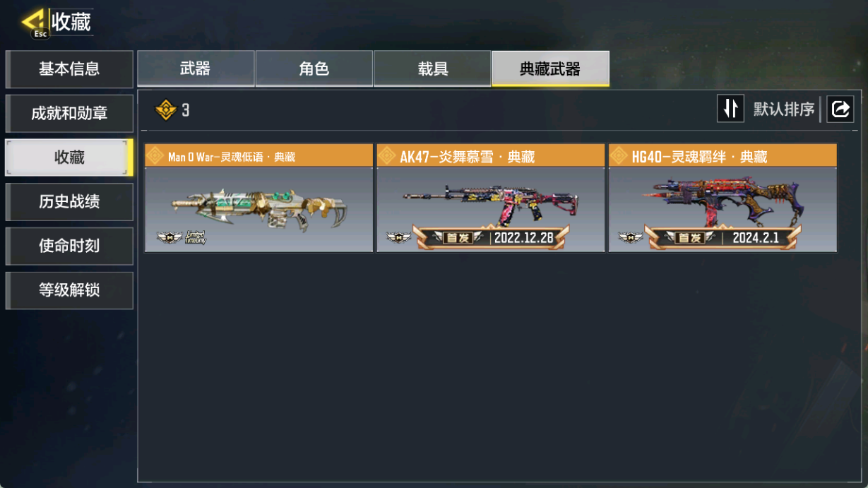Screen dimensions: 868x488
Task: Click the gold collection badge icon beside 3
Action: 165,109
